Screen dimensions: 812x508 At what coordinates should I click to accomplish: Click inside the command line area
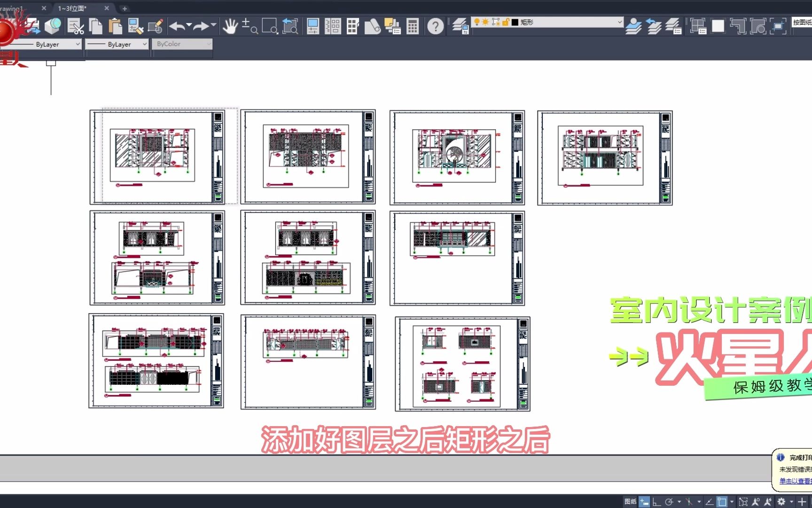point(385,468)
